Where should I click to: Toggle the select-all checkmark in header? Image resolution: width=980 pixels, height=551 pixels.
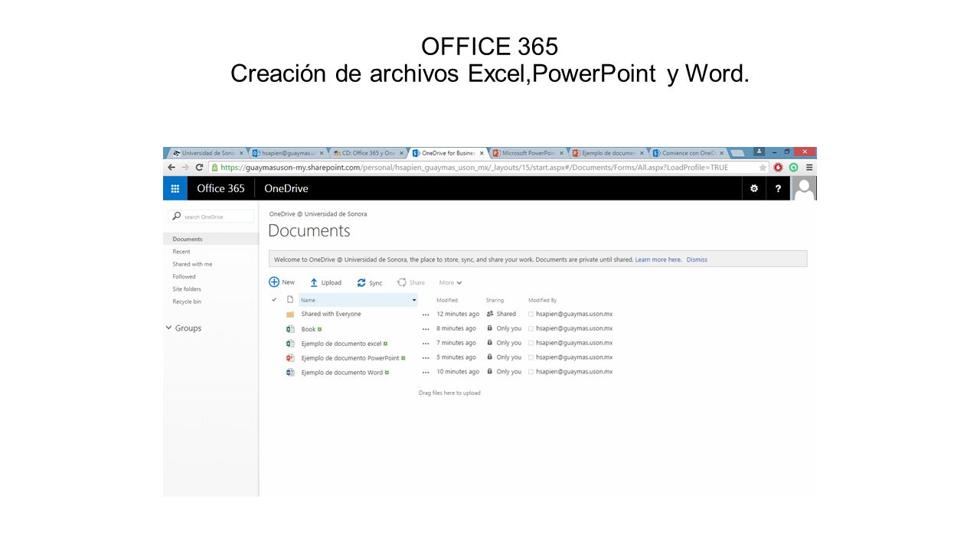[274, 300]
